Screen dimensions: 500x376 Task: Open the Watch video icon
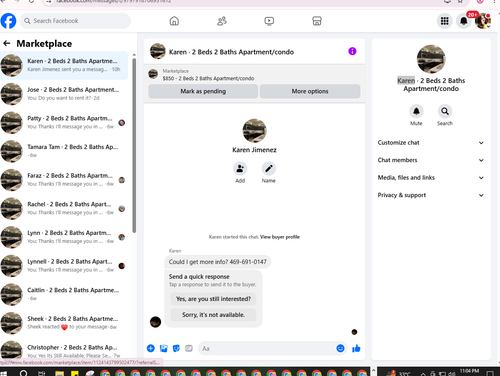269,21
